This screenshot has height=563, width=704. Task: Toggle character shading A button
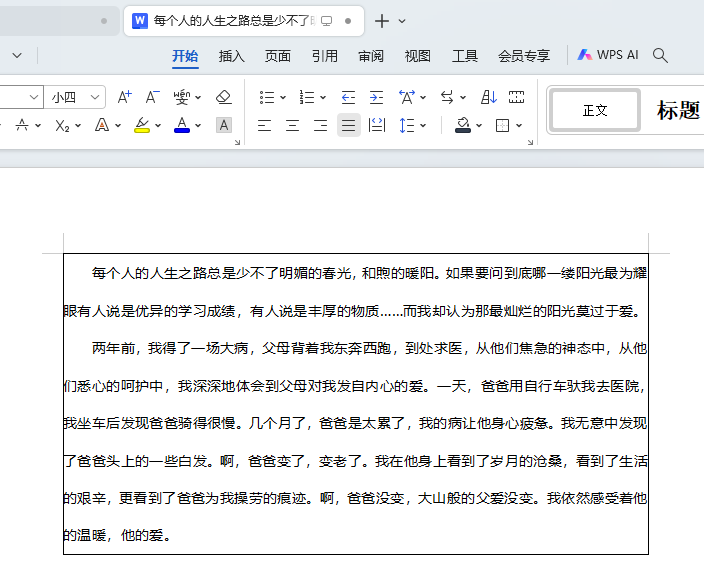224,125
